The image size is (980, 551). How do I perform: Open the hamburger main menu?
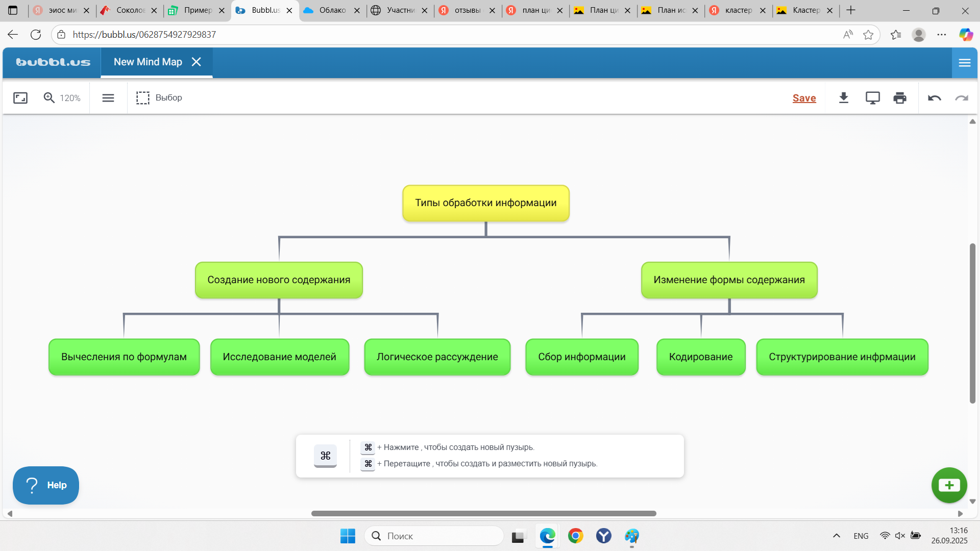pyautogui.click(x=964, y=63)
